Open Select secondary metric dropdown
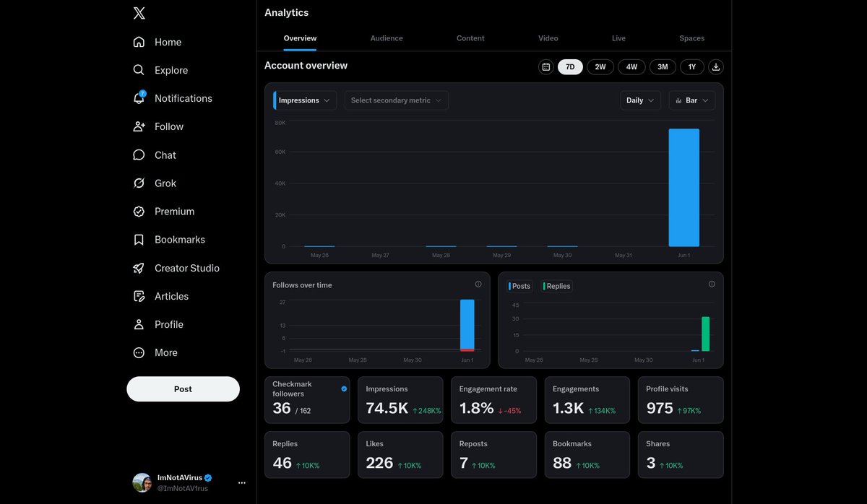 click(397, 100)
